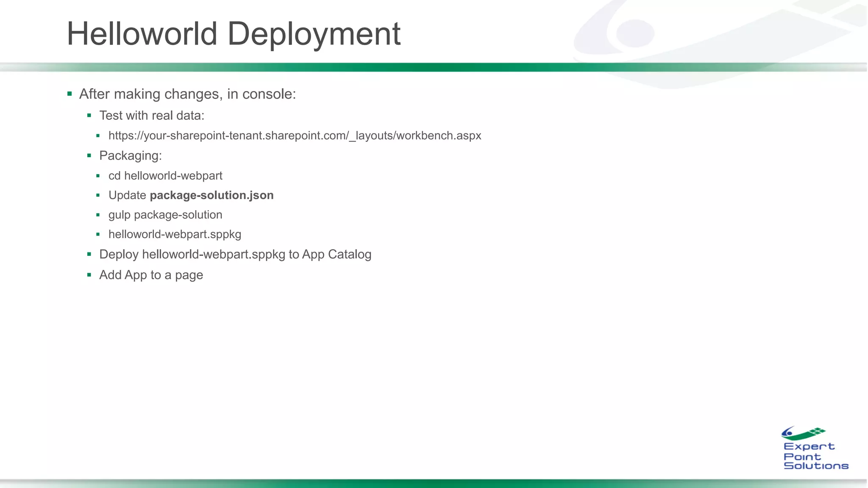Click 'helloworld-webpart.sppkg' file name bullet
Image resolution: width=868 pixels, height=488 pixels.
175,234
